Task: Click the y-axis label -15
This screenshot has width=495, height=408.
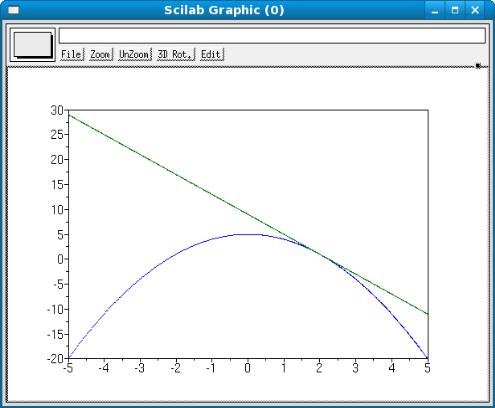Action: 55,334
